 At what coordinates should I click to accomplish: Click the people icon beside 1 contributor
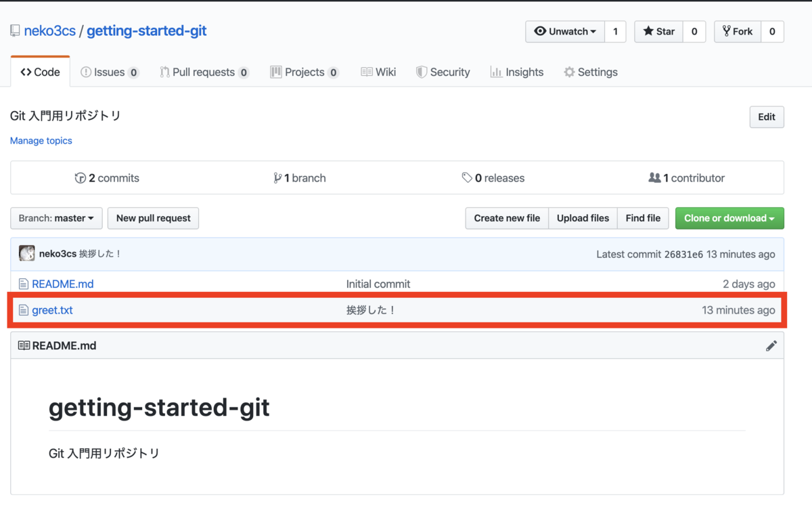click(x=654, y=178)
